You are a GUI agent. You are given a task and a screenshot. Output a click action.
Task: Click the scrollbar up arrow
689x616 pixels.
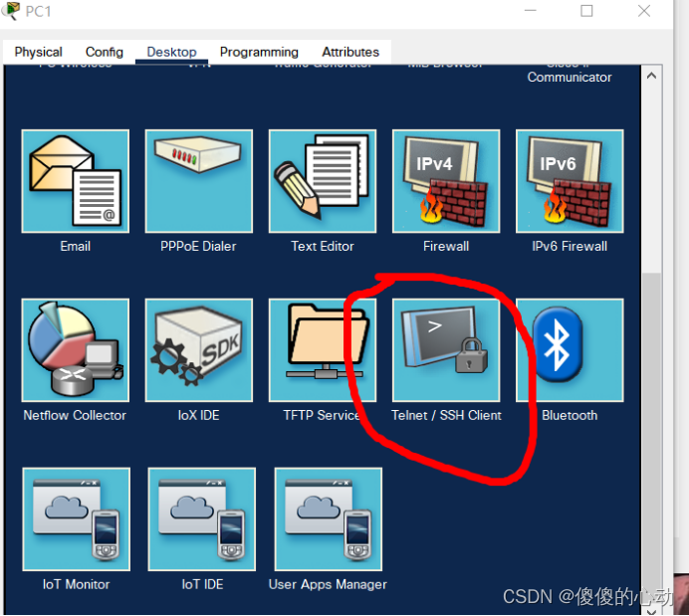(x=651, y=76)
